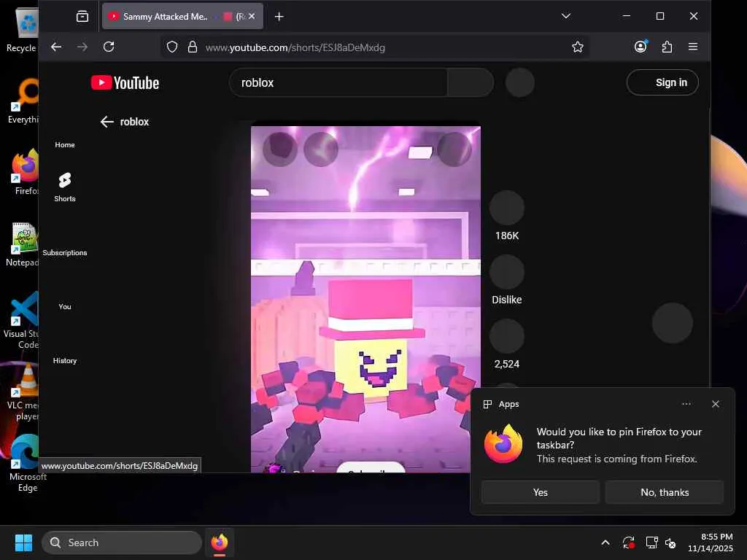The height and width of the screenshot is (560, 747).
Task: Click the taskbar Search box
Action: tap(122, 542)
